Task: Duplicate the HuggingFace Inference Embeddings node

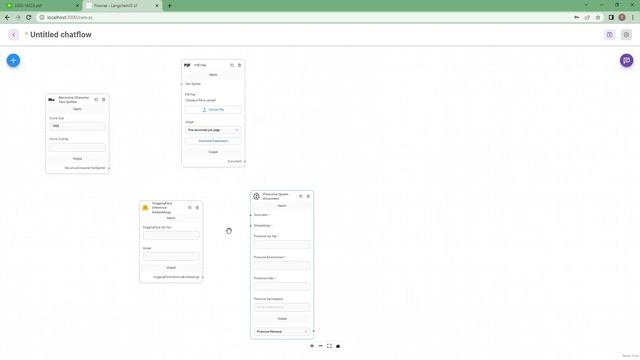Action: tap(190, 208)
